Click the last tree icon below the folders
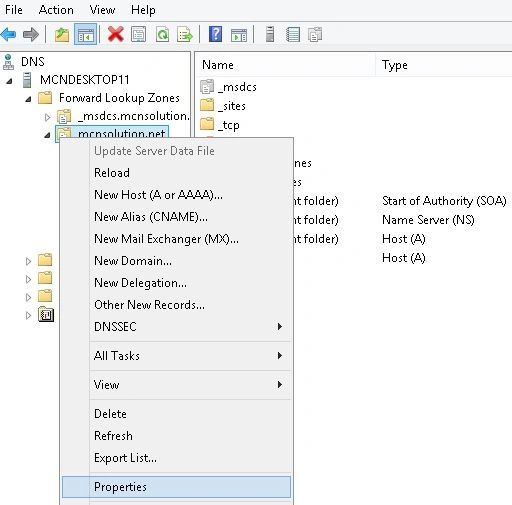This screenshot has height=505, width=512. pyautogui.click(x=46, y=314)
